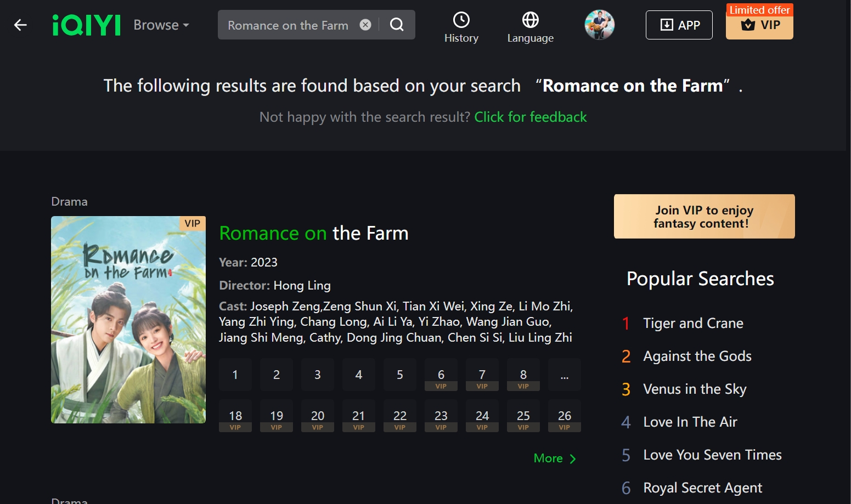Click inside the search input field
851x504 pixels.
[x=288, y=25]
